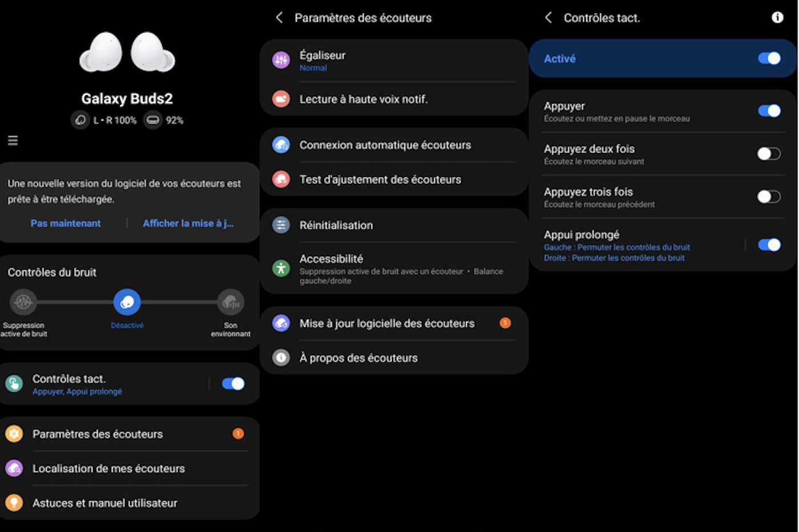Open the info icon on Contrôles tact. screen

[777, 18]
